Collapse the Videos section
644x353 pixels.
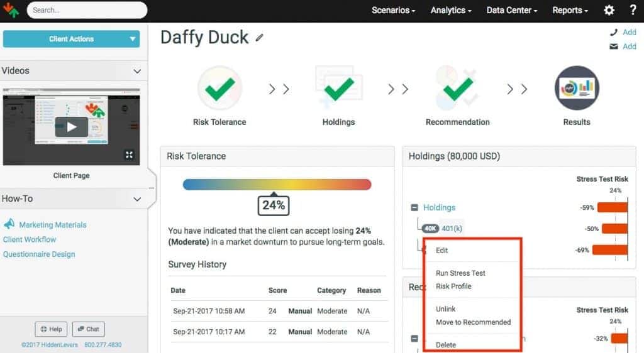[137, 71]
